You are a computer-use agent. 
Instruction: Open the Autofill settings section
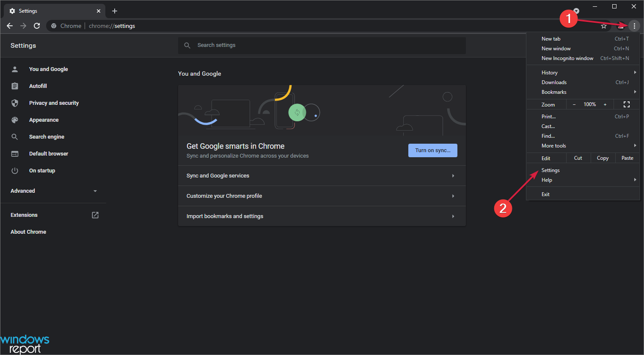click(38, 86)
